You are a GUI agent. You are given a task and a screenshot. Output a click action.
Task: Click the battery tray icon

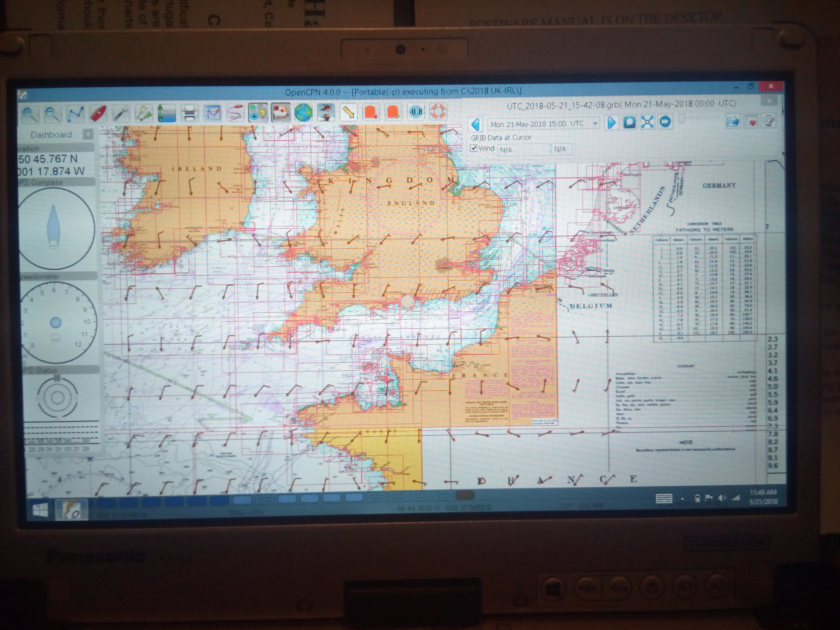point(697,498)
